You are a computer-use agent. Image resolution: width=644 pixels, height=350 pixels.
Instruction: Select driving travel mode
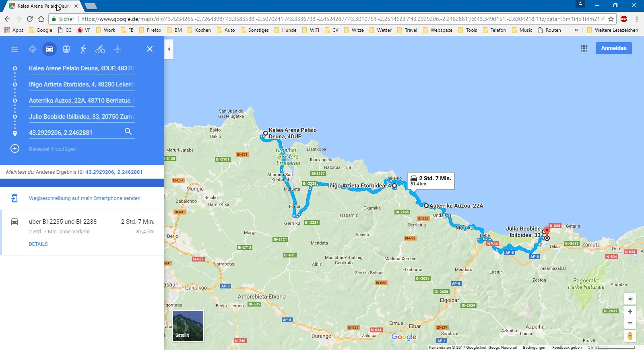pyautogui.click(x=49, y=49)
